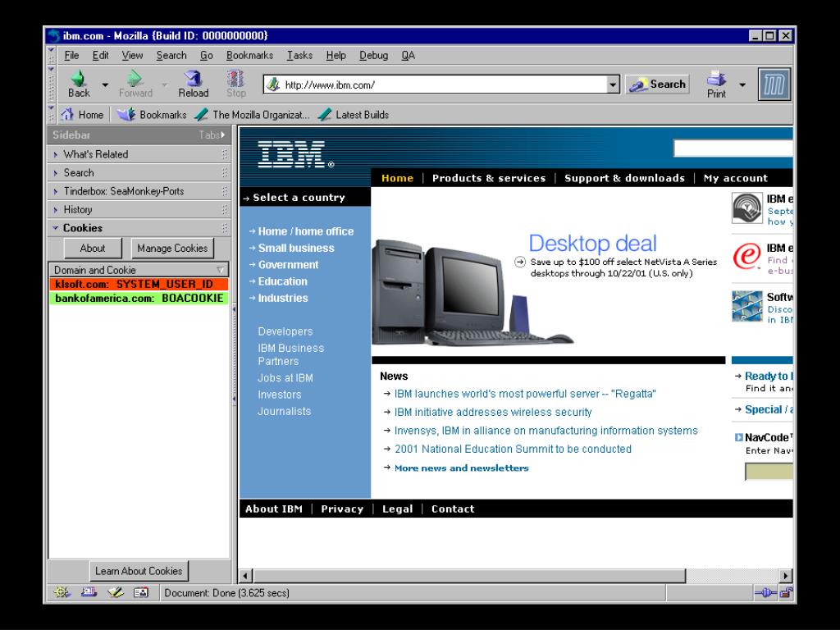
Task: Select the klsoft.com: SYSTEM_USER_ID cookie row
Action: tap(139, 284)
